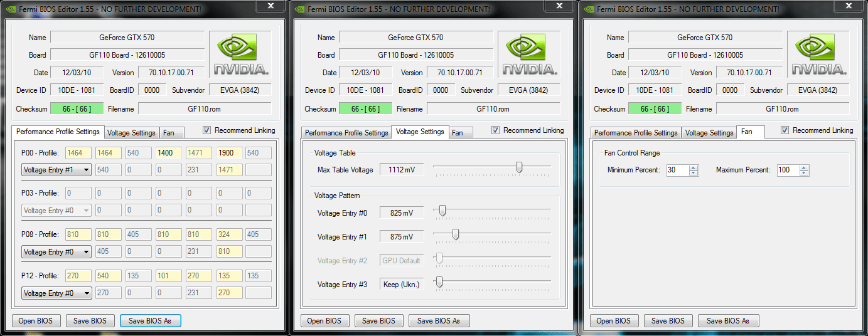Click the Max Table Voltage slider handle
This screenshot has width=868, height=336.
tap(519, 167)
